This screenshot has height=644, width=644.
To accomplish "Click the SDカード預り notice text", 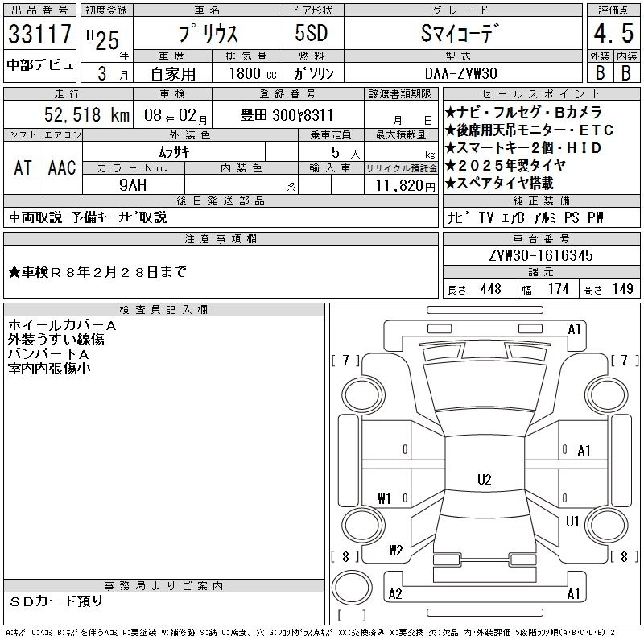I will click(x=56, y=601).
